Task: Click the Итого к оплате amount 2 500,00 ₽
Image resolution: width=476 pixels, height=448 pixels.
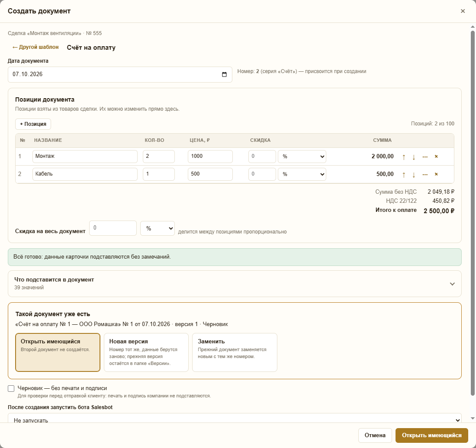Action: click(x=439, y=211)
